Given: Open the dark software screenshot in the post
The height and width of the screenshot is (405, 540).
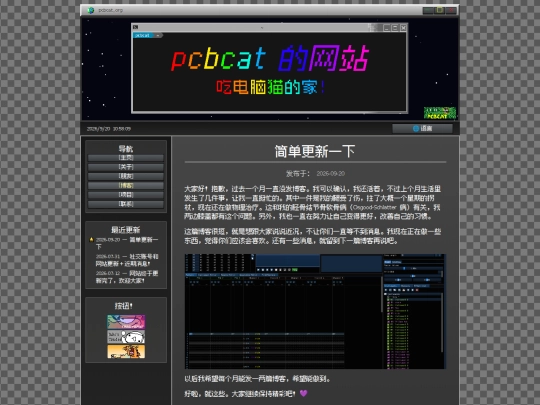Looking at the screenshot, I should [x=315, y=312].
